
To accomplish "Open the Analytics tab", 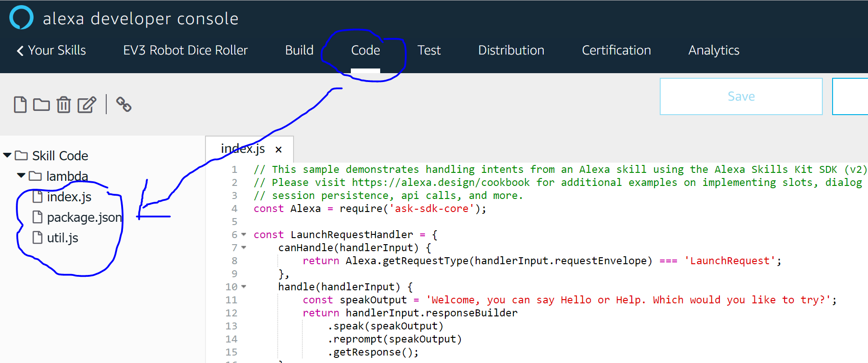I will click(x=714, y=50).
